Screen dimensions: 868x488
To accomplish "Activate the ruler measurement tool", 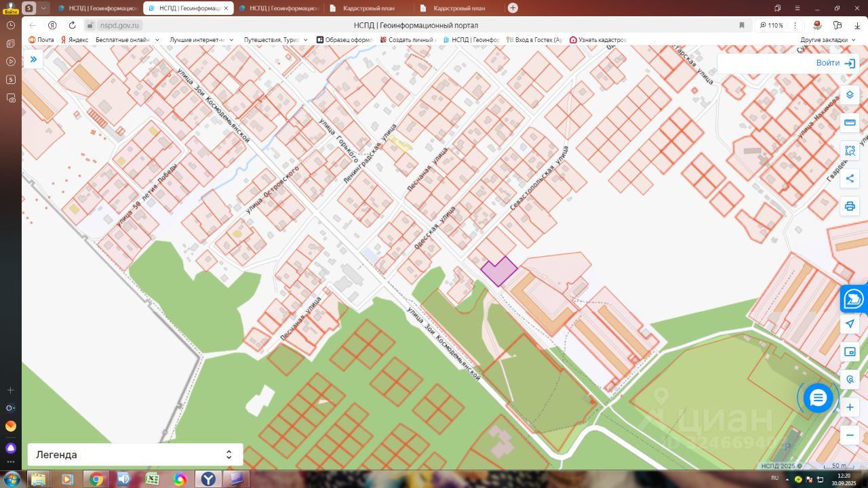I will [850, 123].
